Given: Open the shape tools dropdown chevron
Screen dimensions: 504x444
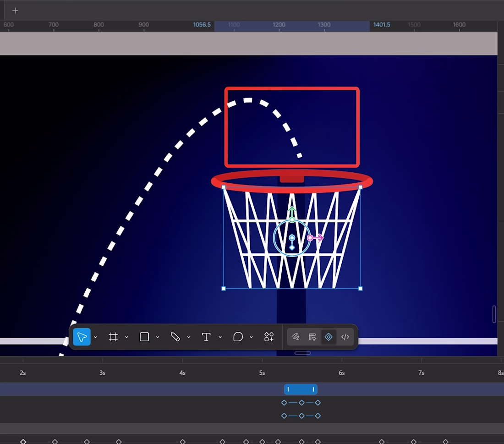Looking at the screenshot, I should (x=158, y=337).
